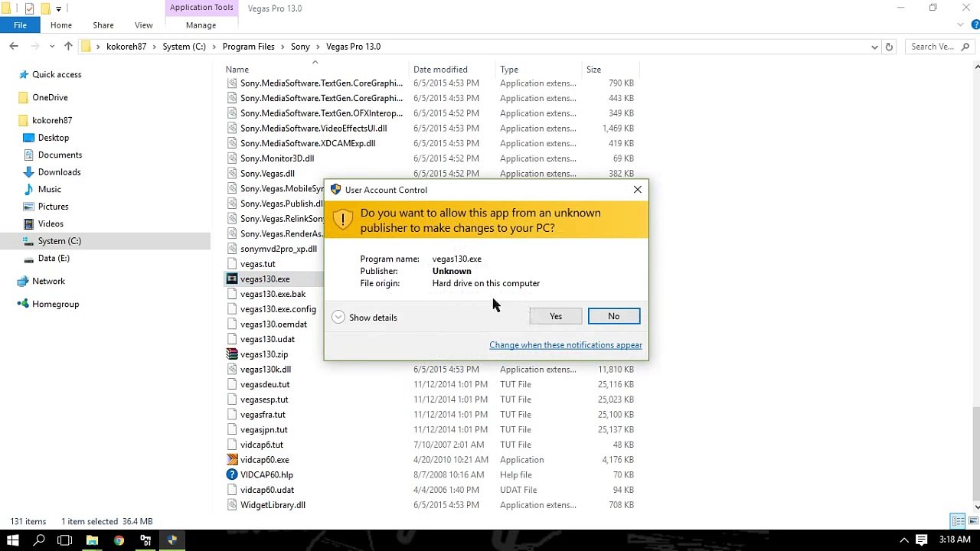Expand Show details in the UAC dialog
The height and width of the screenshot is (551, 980).
click(364, 318)
